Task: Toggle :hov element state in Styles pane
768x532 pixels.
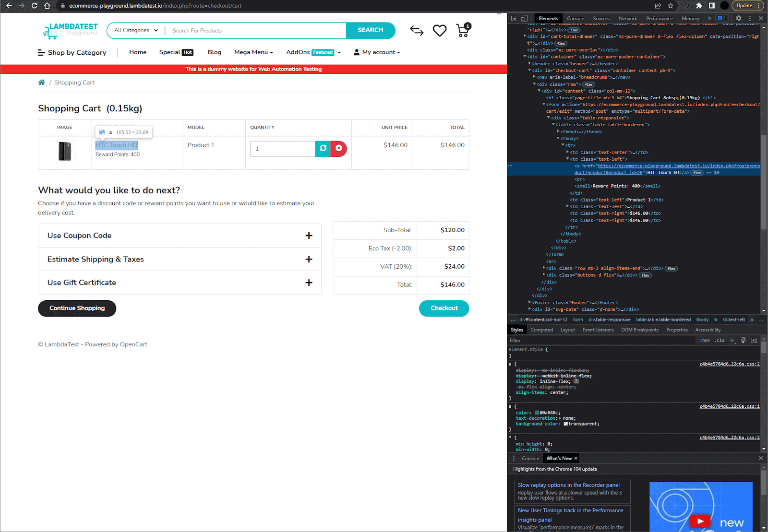Action: 705,340
